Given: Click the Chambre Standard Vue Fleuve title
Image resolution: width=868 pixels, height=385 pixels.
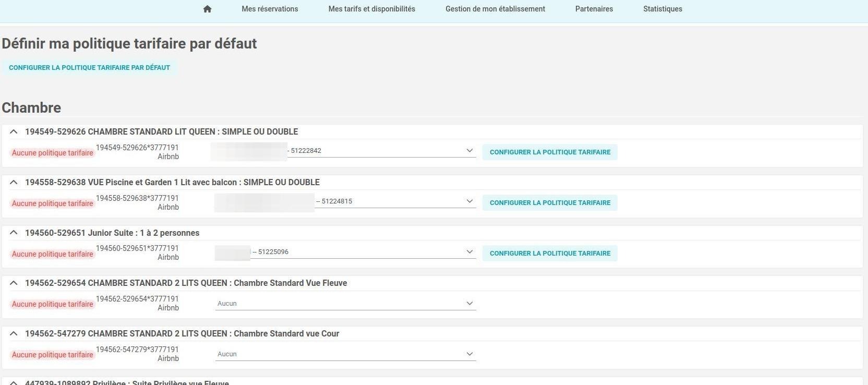Looking at the screenshot, I should pyautogui.click(x=186, y=283).
